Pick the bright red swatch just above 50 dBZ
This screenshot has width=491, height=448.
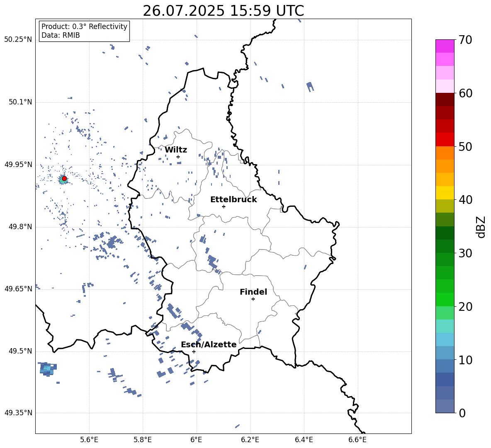pyautogui.click(x=445, y=140)
